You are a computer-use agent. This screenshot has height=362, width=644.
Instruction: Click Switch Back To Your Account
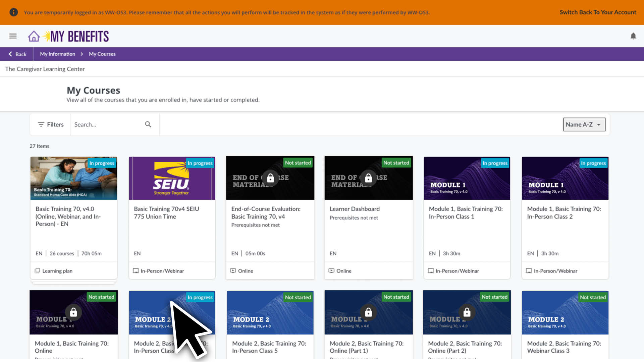coord(597,12)
